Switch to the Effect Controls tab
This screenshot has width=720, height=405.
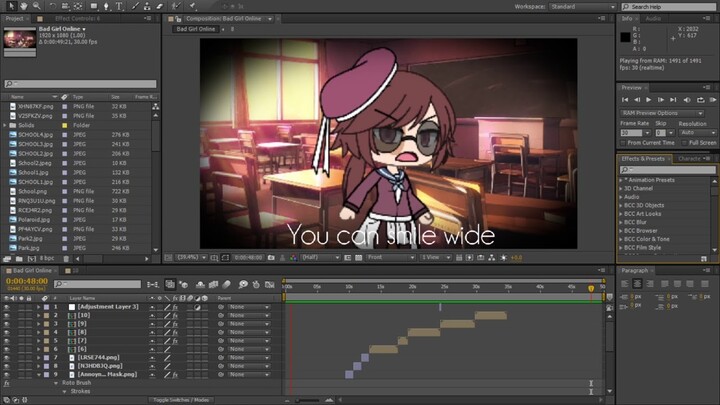click(x=75, y=18)
